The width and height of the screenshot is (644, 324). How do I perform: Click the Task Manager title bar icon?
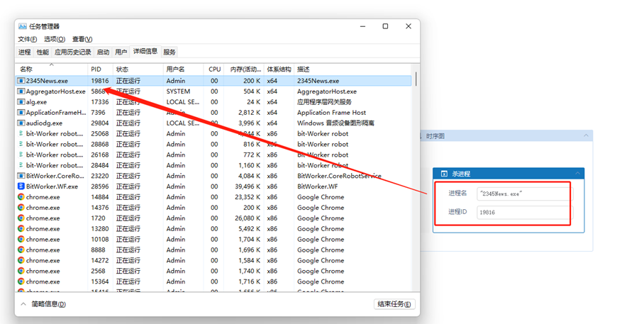tap(23, 26)
